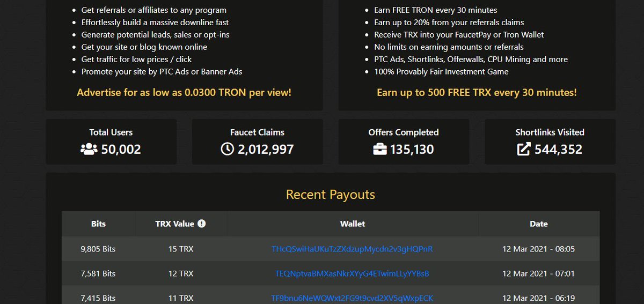Image resolution: width=644 pixels, height=304 pixels.
Task: Click date 12 Mar 2021 - 08:05
Action: click(x=538, y=249)
